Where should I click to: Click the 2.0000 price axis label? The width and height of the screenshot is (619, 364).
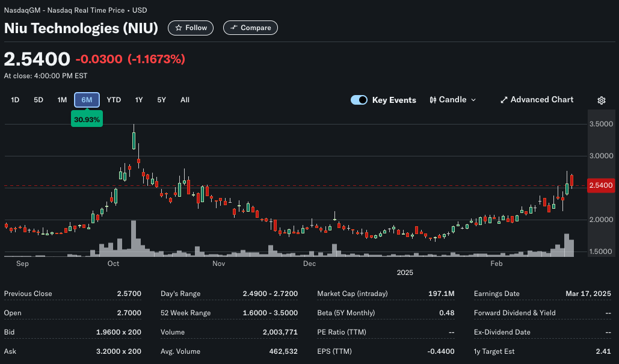click(601, 220)
